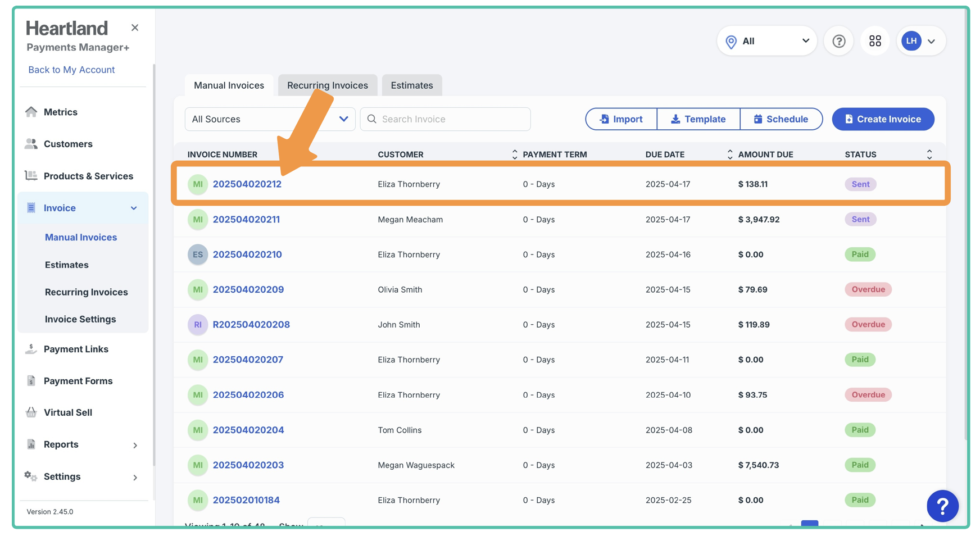Click the help question mark icon in header
The width and height of the screenshot is (980, 536).
click(x=838, y=41)
